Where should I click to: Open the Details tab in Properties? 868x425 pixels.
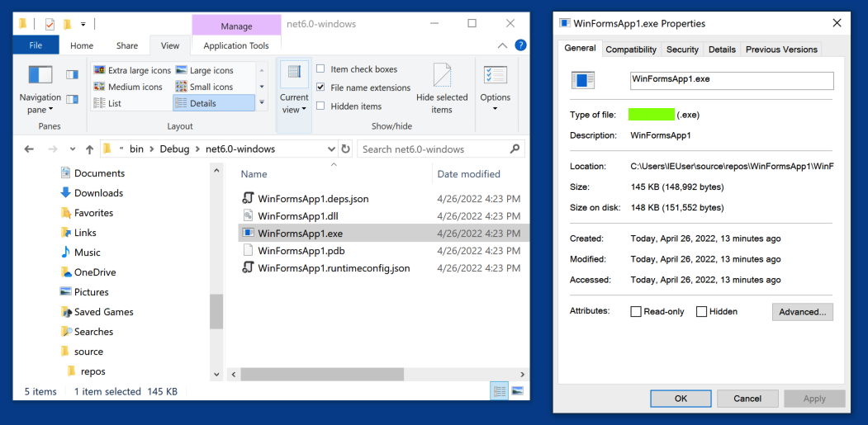click(722, 50)
